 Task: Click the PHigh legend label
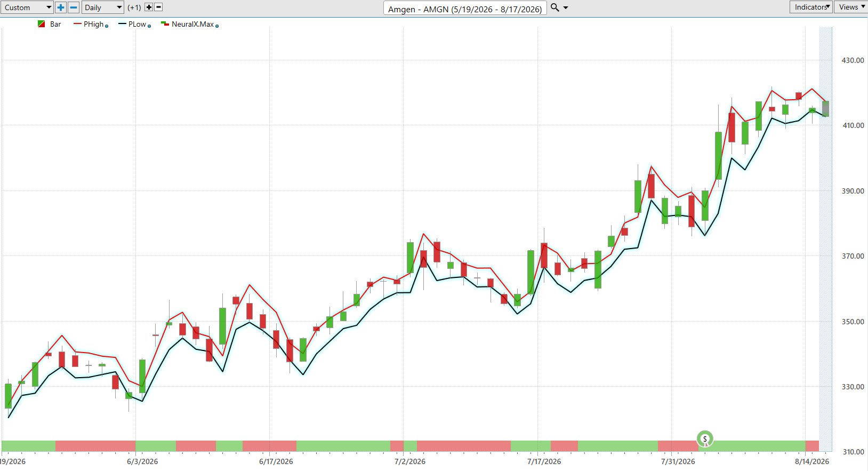94,24
